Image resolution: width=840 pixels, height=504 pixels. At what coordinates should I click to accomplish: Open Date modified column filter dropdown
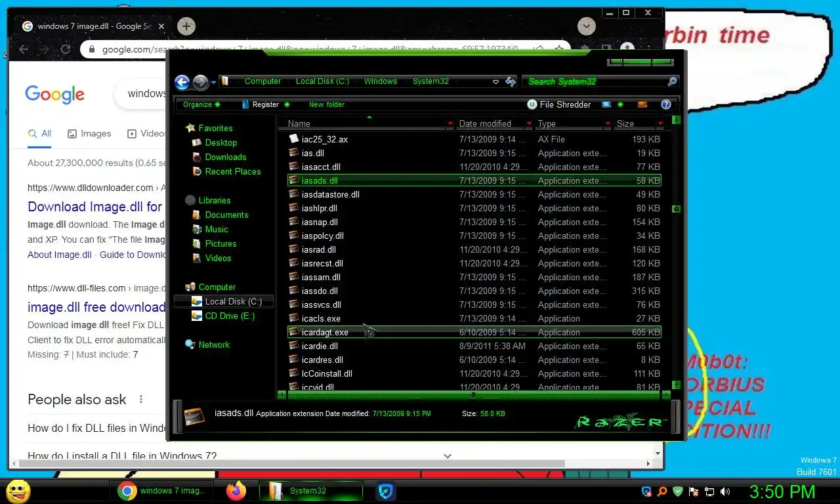click(529, 123)
